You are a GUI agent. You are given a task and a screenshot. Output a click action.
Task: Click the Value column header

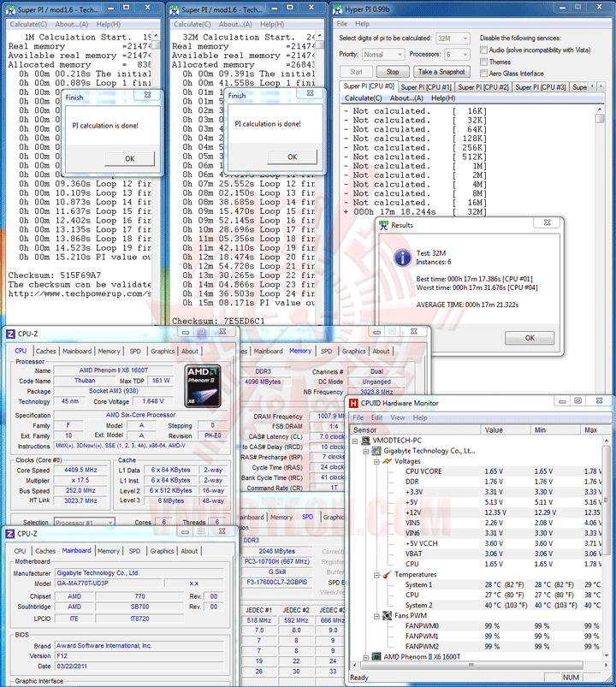[x=506, y=429]
